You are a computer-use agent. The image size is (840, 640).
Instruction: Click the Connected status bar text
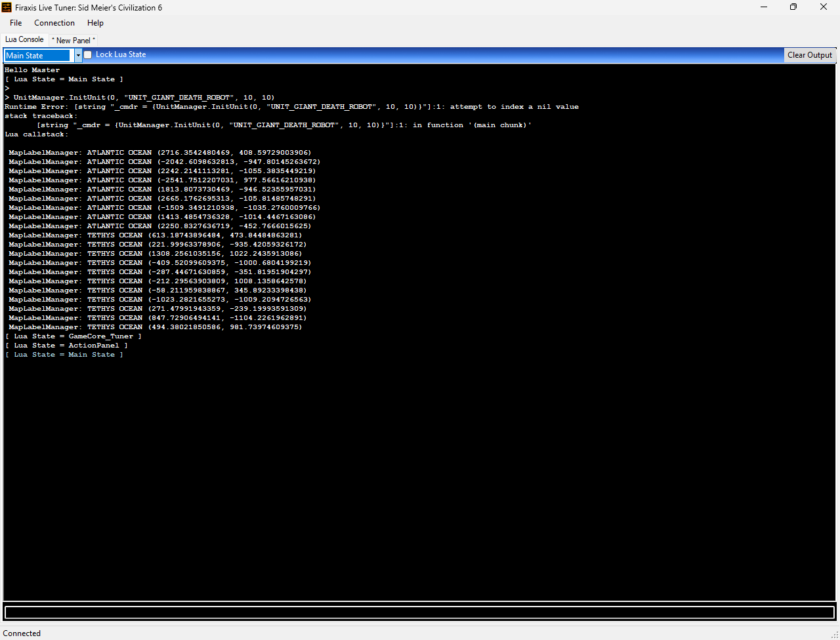22,633
